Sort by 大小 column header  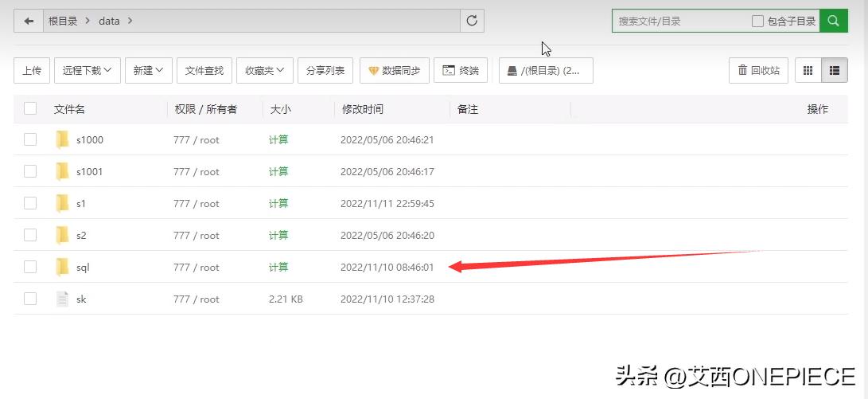280,109
